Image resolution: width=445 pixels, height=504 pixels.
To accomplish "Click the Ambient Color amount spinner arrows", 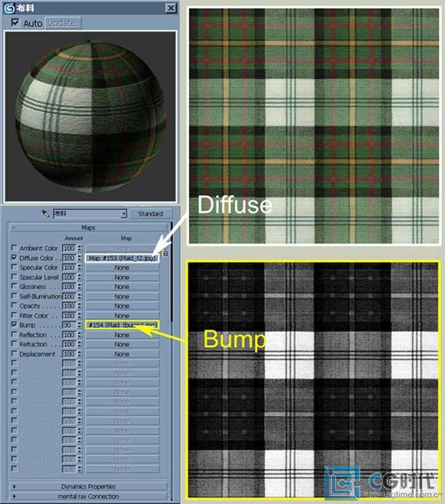I will pos(79,248).
